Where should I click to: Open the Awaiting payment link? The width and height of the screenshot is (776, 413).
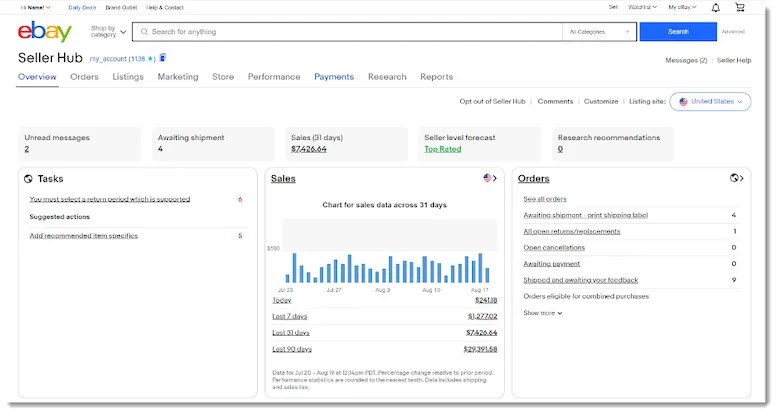click(551, 264)
